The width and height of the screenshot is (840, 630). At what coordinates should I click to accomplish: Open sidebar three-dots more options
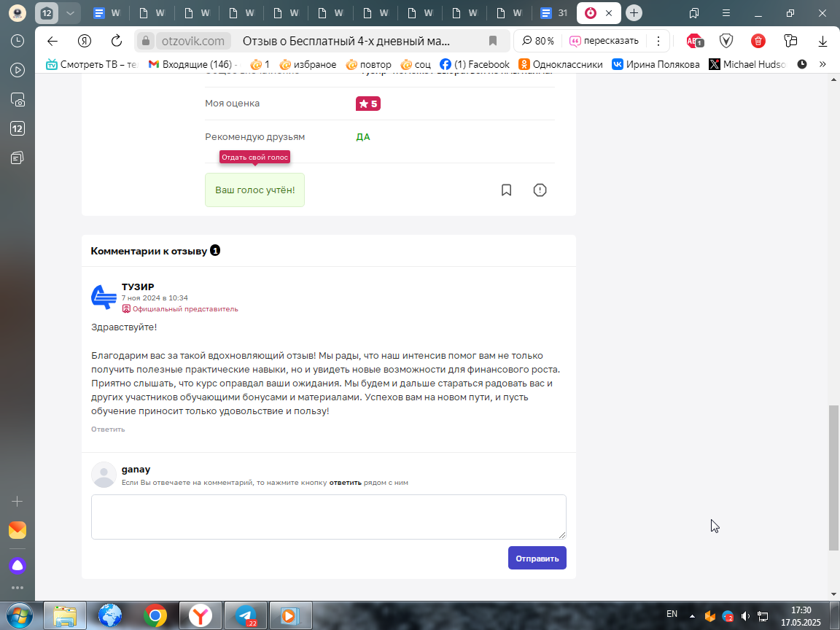click(x=17, y=588)
